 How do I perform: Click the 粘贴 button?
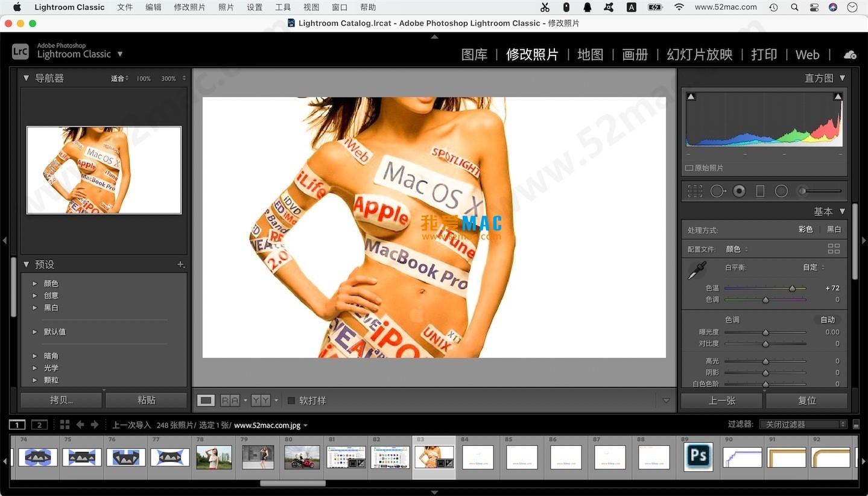point(146,400)
